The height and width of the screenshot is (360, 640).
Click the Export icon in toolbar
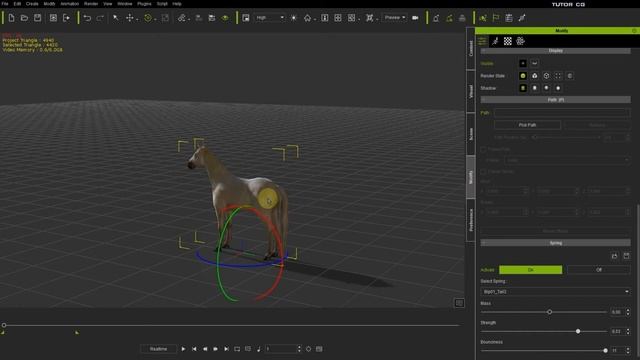(x=66, y=18)
